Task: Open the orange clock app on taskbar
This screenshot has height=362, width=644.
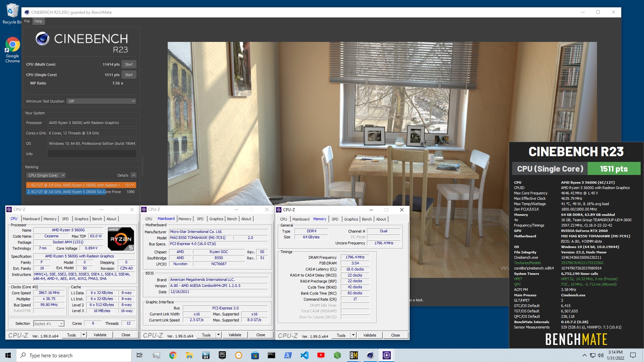Action: 238,355
